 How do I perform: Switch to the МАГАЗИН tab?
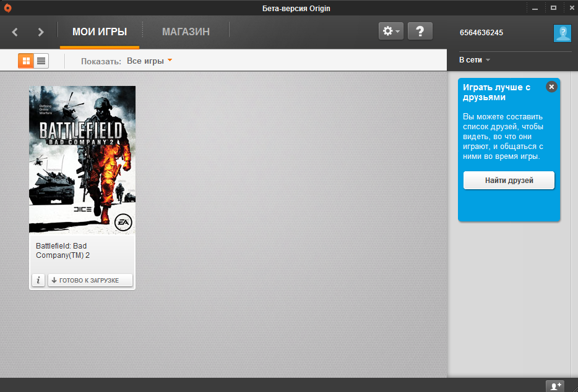click(186, 32)
